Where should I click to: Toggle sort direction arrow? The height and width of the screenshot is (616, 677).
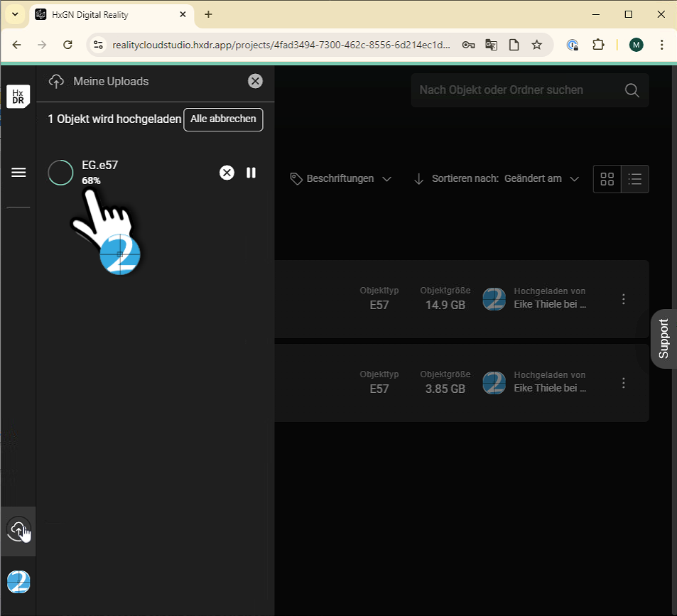pos(418,179)
